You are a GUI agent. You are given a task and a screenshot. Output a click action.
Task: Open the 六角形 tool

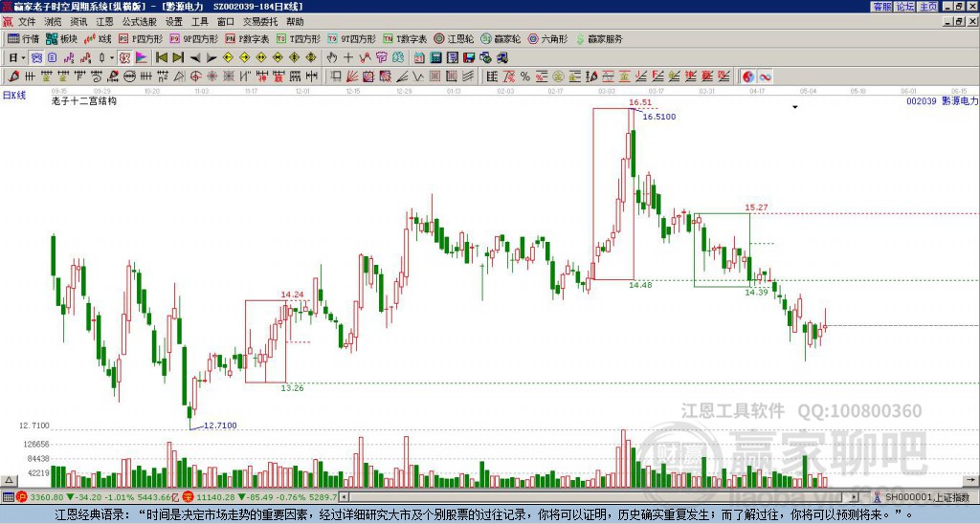tap(548, 38)
